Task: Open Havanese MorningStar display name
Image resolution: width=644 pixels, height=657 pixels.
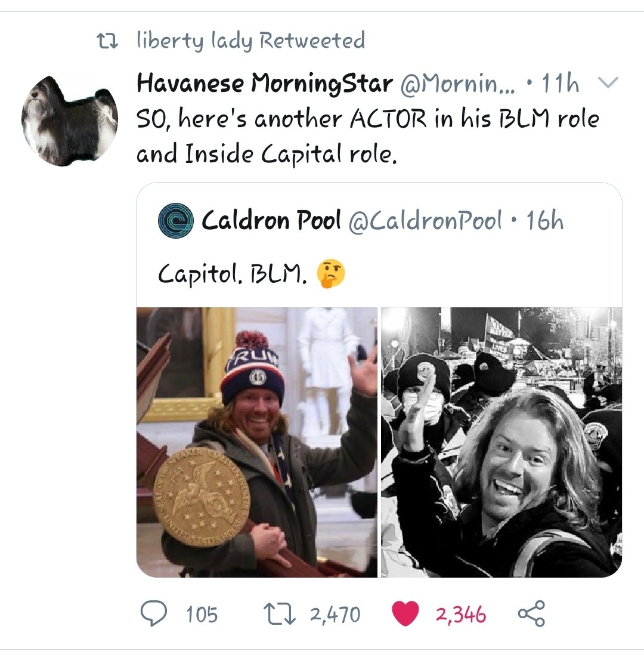Action: coord(265,83)
